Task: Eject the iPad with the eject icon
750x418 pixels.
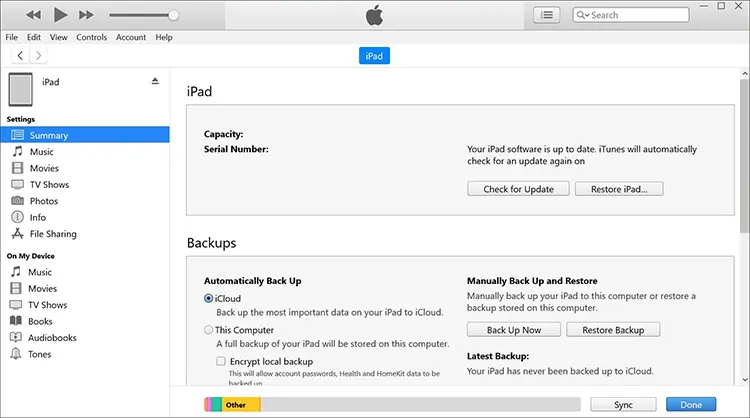Action: (x=155, y=81)
